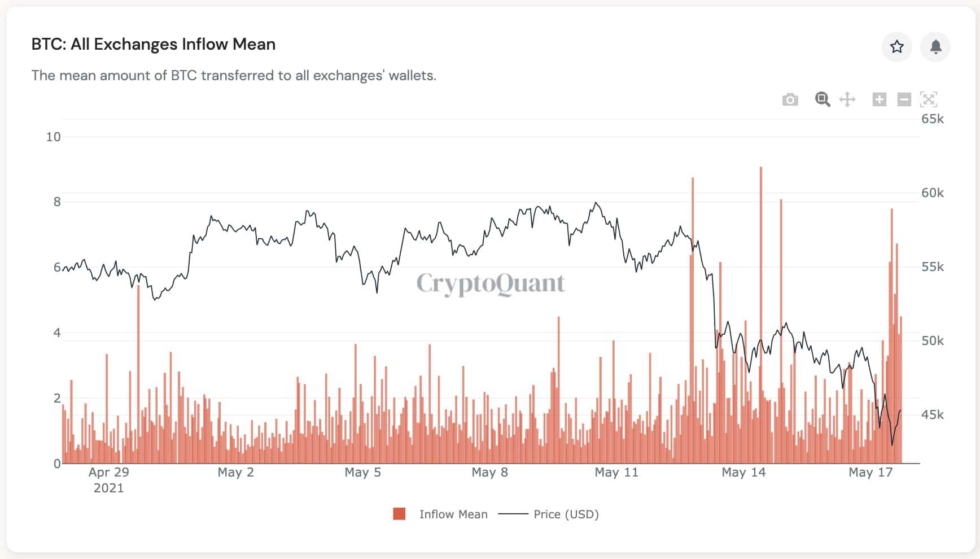
Task: Click the CryptoQuant watermark
Action: (x=490, y=283)
